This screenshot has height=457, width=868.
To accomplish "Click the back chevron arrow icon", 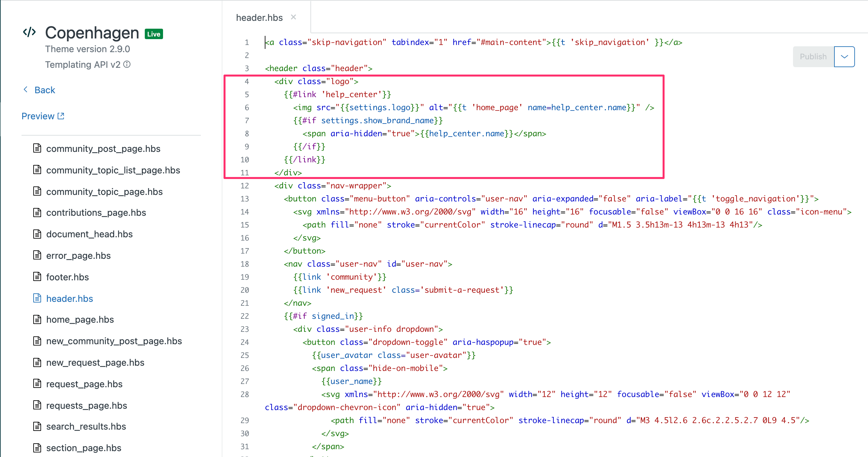I will click(25, 89).
